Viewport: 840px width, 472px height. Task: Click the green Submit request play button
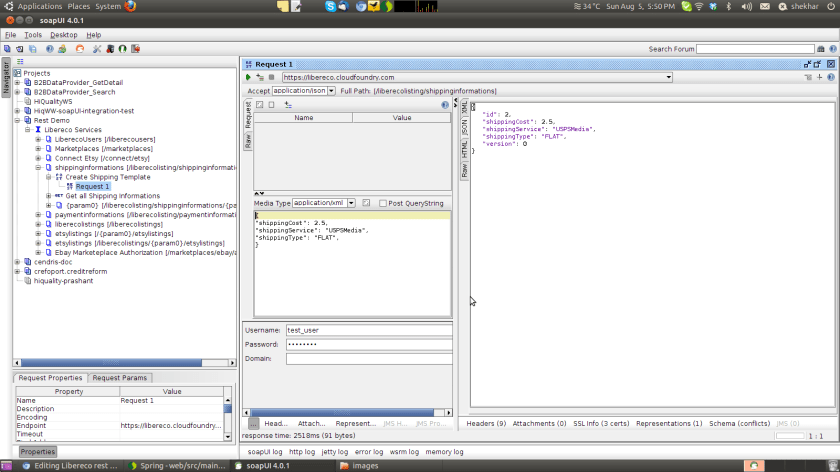[248, 77]
